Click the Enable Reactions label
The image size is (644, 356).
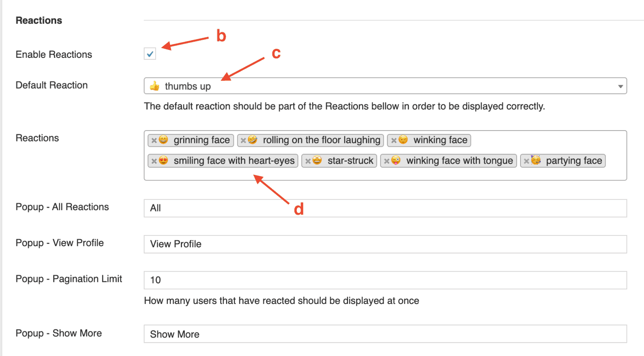coord(54,55)
